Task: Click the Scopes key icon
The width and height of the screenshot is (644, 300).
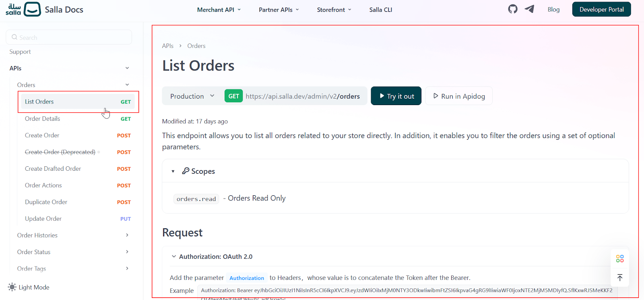Action: pyautogui.click(x=186, y=171)
